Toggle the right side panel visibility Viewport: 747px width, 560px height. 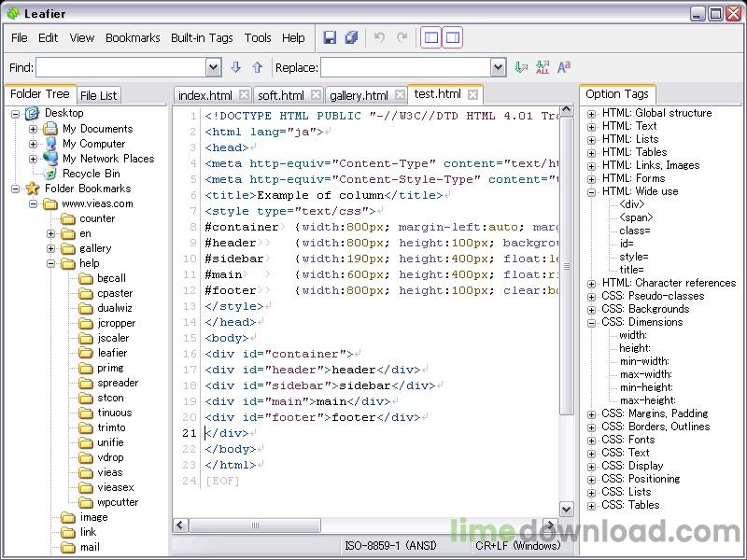pos(452,38)
